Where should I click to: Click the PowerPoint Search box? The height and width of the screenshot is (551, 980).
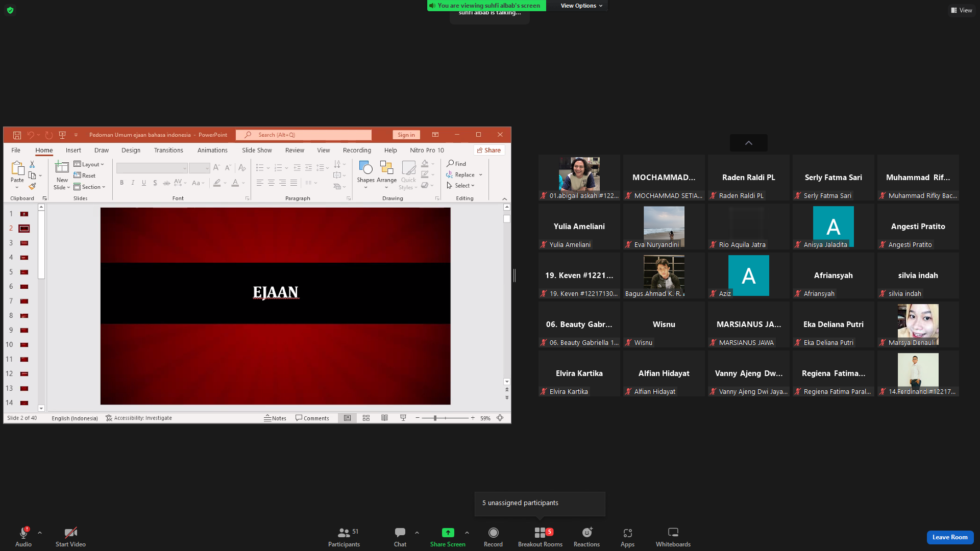(x=304, y=135)
